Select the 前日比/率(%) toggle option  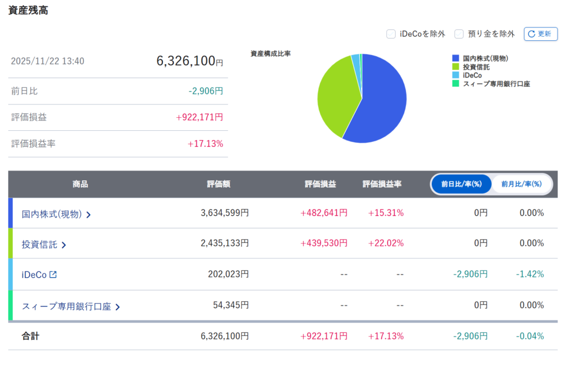point(461,184)
